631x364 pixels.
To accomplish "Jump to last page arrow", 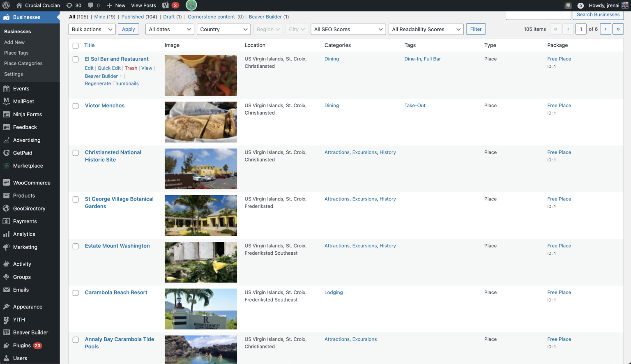I will click(618, 29).
